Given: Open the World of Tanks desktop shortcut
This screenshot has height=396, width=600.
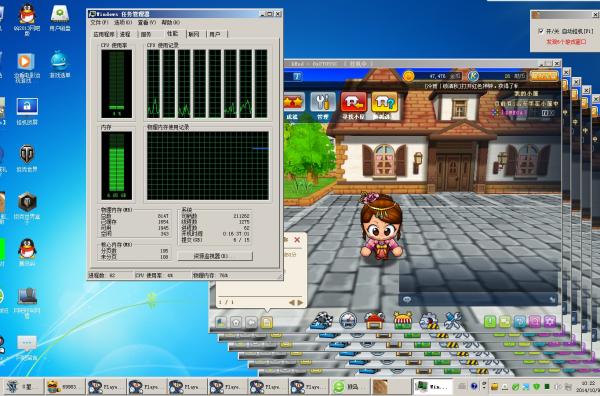Looking at the screenshot, I should pos(27,158).
